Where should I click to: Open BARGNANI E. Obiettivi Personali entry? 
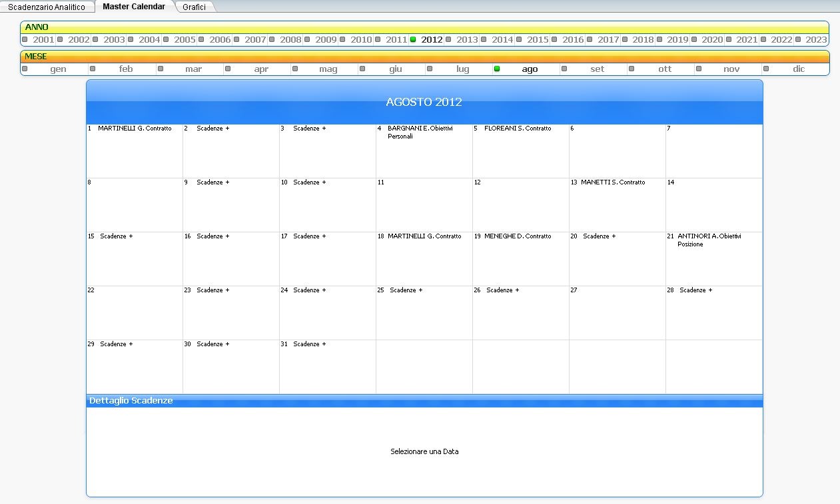pos(420,132)
